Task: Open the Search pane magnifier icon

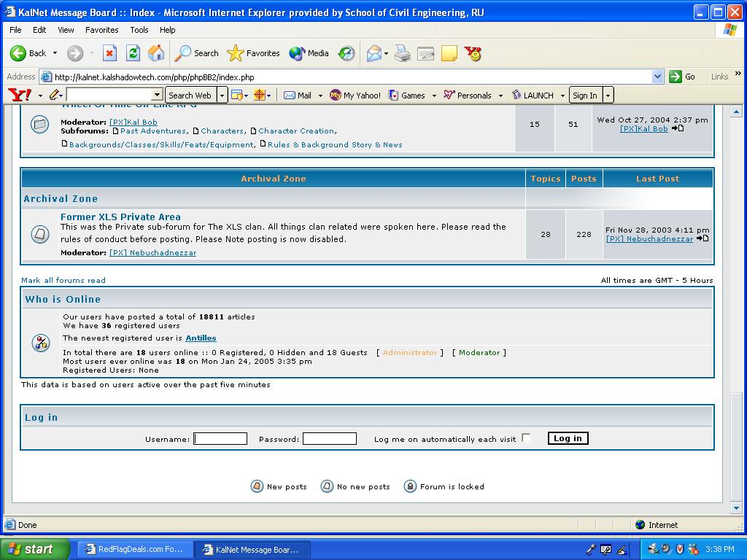Action: pyautogui.click(x=182, y=53)
